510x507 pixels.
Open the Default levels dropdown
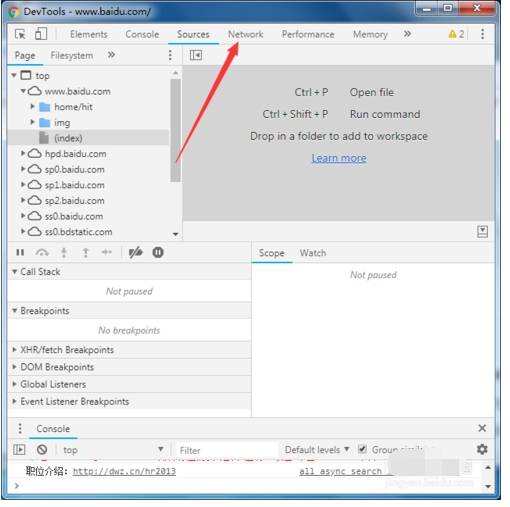[x=317, y=450]
